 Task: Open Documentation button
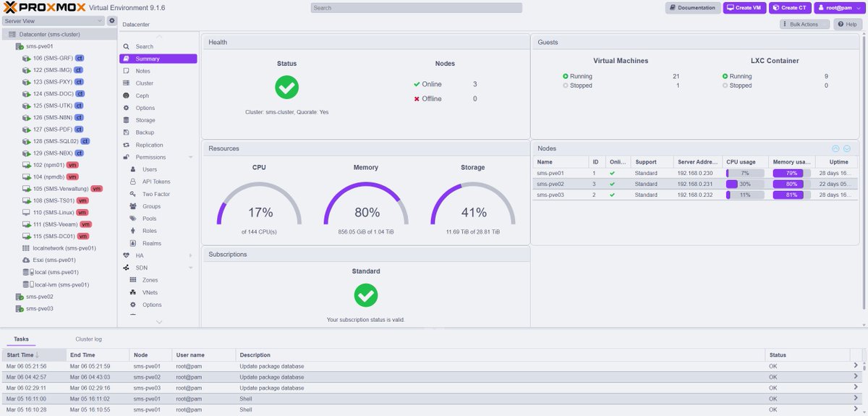pyautogui.click(x=692, y=8)
